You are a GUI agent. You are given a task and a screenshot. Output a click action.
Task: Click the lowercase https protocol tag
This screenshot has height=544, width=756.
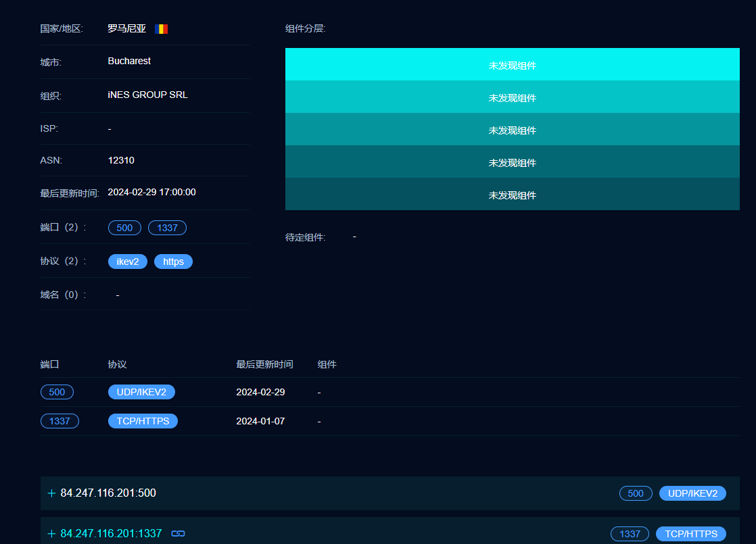tap(173, 262)
